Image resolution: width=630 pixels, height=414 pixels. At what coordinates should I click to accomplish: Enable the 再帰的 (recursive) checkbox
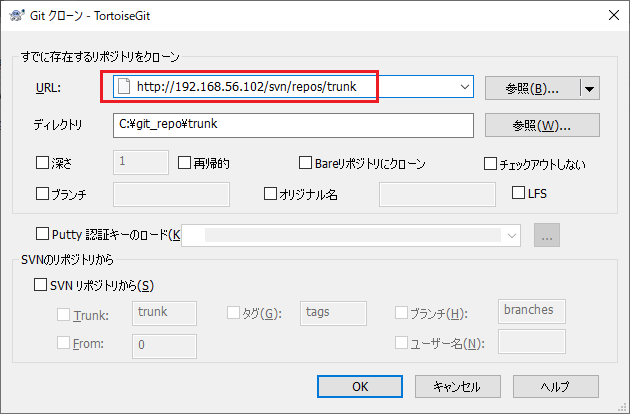(x=184, y=163)
